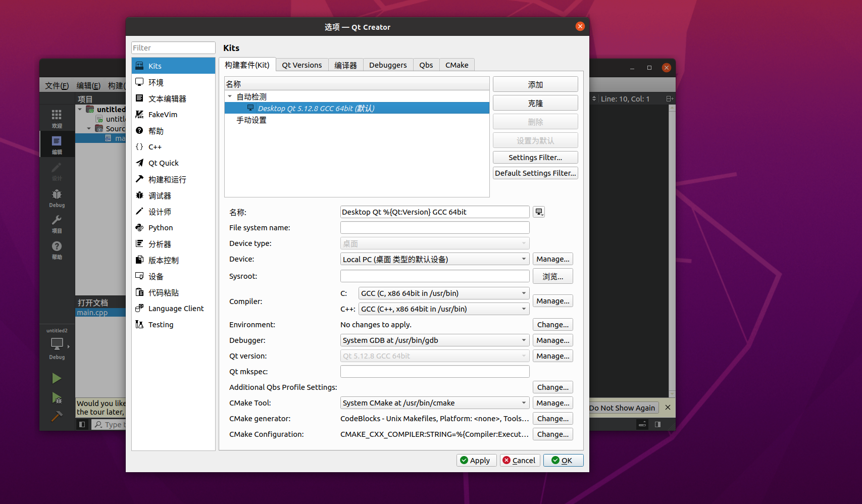Switch to Debuggers tab
The width and height of the screenshot is (862, 504).
388,65
